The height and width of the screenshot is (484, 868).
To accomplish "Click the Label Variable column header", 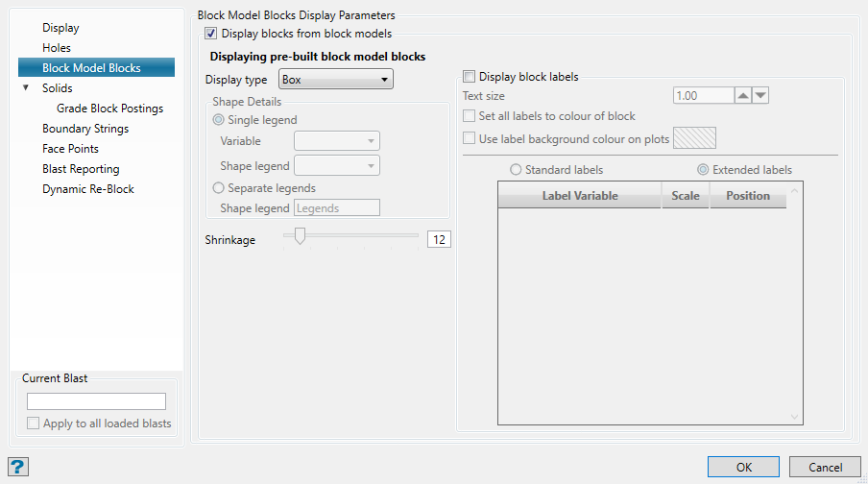I will [580, 196].
